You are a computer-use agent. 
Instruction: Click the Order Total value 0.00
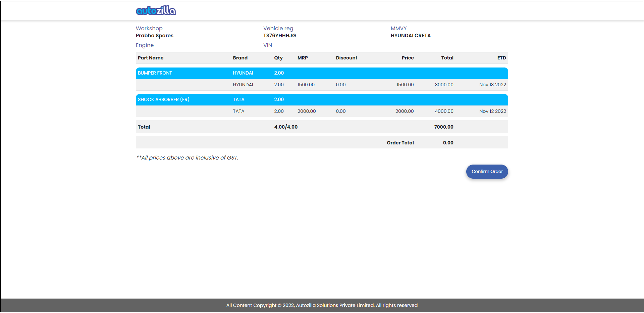(448, 143)
